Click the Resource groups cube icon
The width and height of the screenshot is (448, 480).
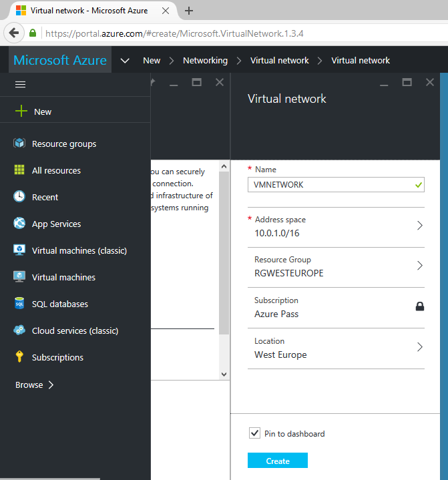(19, 144)
